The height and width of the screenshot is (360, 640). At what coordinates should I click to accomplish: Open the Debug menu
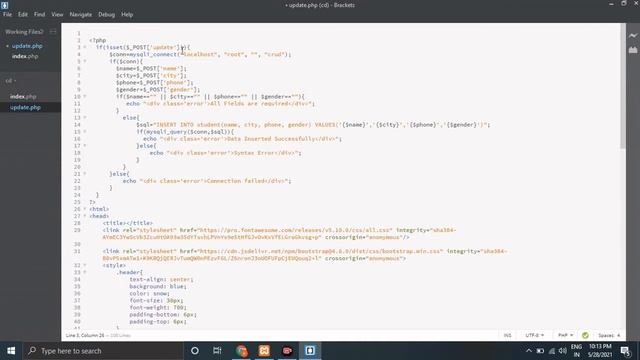107,14
